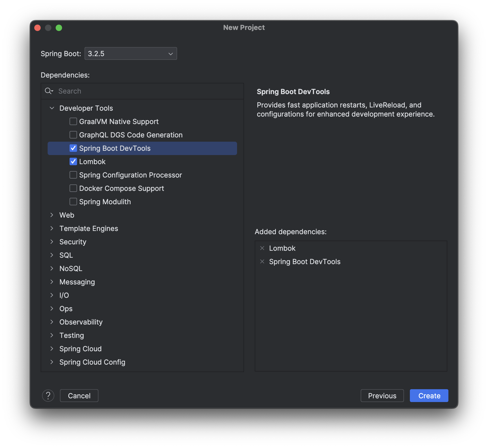488x448 pixels.
Task: Expand the Spring Cloud Config group
Action: (x=52, y=362)
